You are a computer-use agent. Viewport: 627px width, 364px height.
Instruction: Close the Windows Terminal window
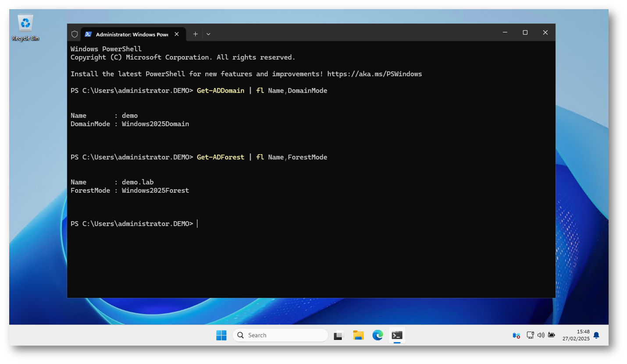(x=545, y=32)
